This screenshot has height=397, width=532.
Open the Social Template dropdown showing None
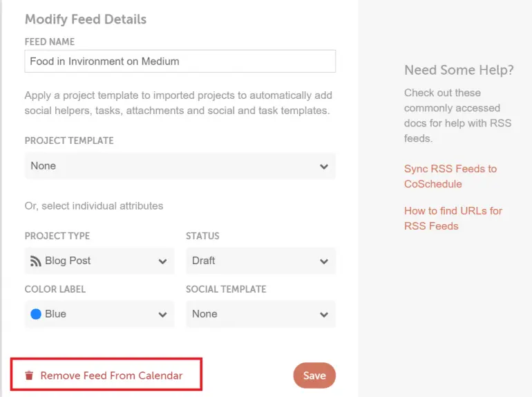pos(260,314)
